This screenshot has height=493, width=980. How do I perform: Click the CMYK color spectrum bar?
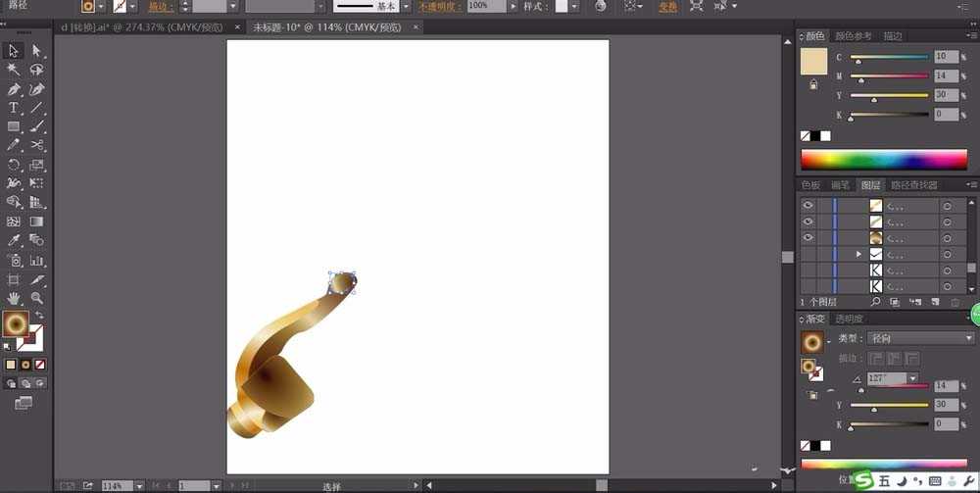(884, 159)
